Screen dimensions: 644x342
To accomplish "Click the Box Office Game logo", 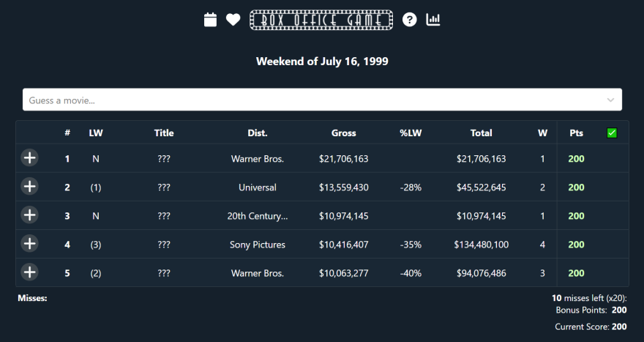I will (321, 20).
